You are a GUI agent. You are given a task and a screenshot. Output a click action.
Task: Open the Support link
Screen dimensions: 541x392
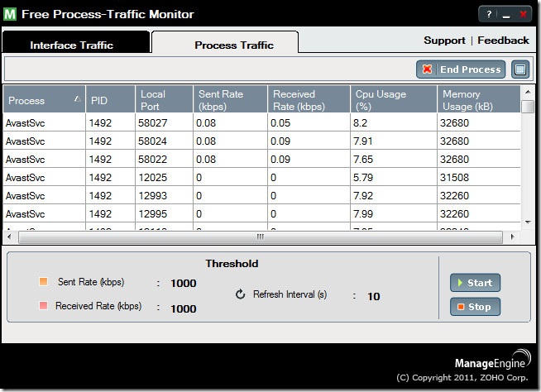pyautogui.click(x=444, y=41)
